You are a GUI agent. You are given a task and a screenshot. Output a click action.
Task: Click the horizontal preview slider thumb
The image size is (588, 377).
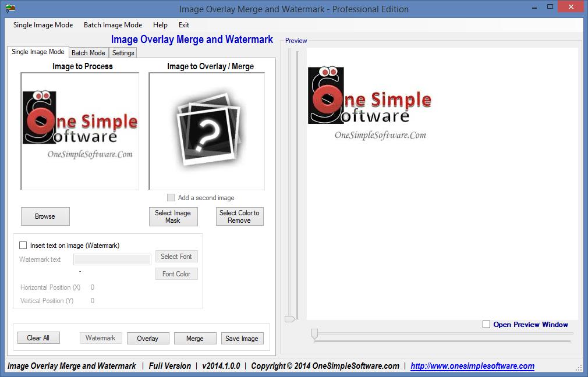point(315,333)
